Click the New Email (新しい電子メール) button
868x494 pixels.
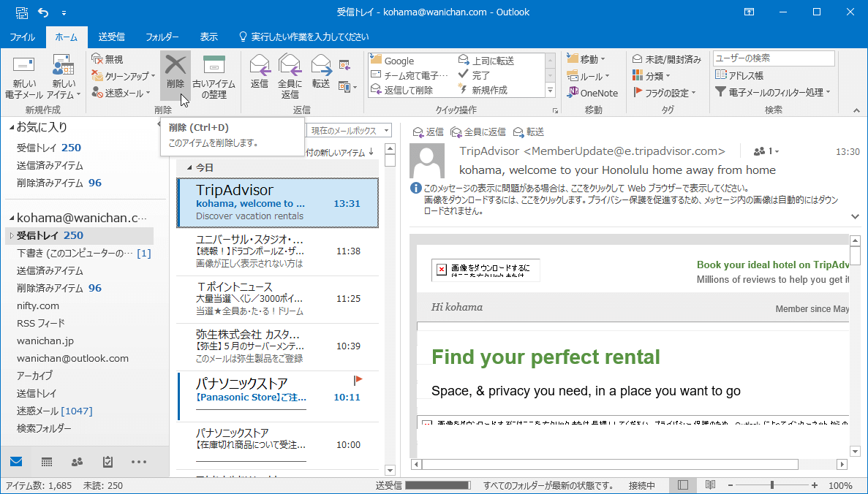[x=24, y=76]
